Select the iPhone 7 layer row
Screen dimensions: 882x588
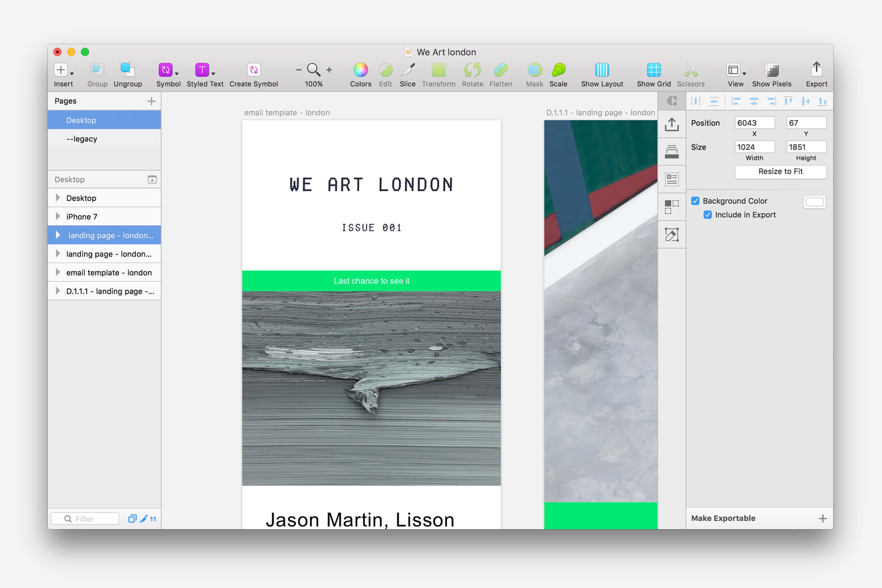pos(104,216)
